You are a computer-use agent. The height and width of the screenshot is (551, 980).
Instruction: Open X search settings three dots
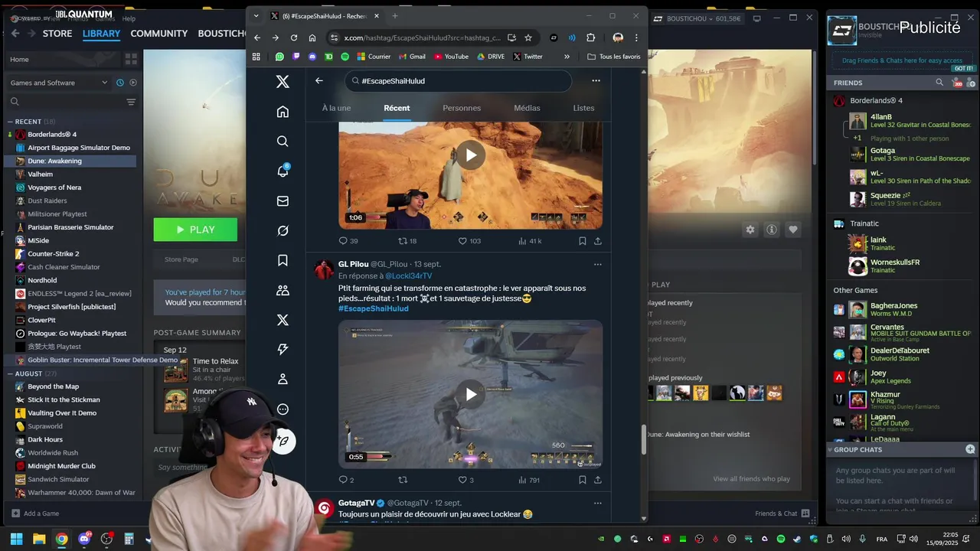click(596, 80)
